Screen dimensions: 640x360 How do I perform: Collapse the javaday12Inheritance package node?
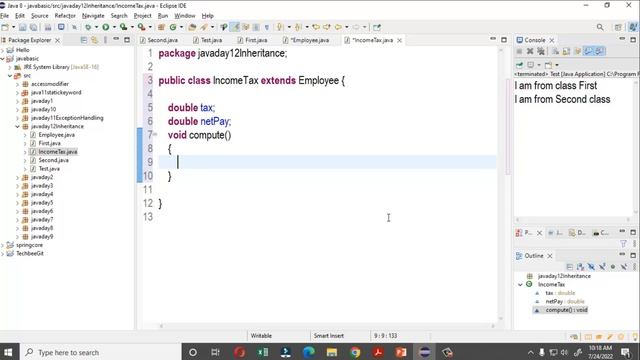18,127
